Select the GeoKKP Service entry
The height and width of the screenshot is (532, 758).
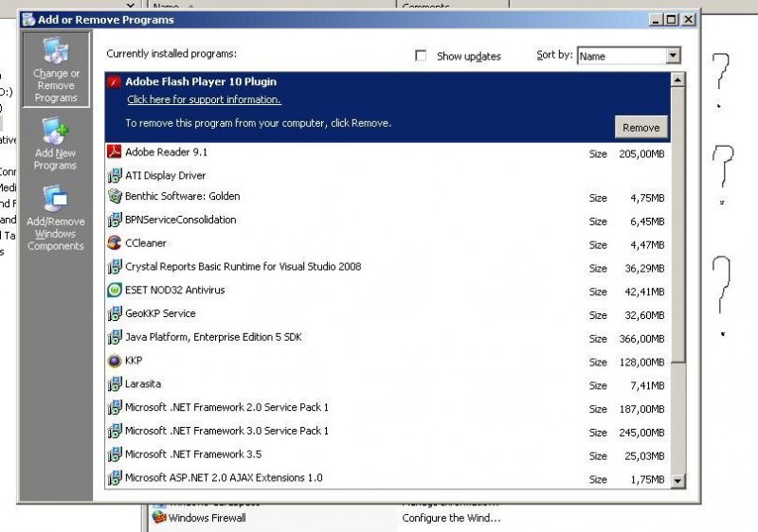pos(388,314)
